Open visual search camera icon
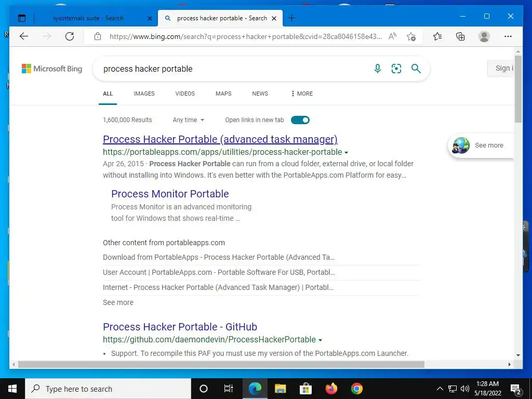 click(396, 69)
